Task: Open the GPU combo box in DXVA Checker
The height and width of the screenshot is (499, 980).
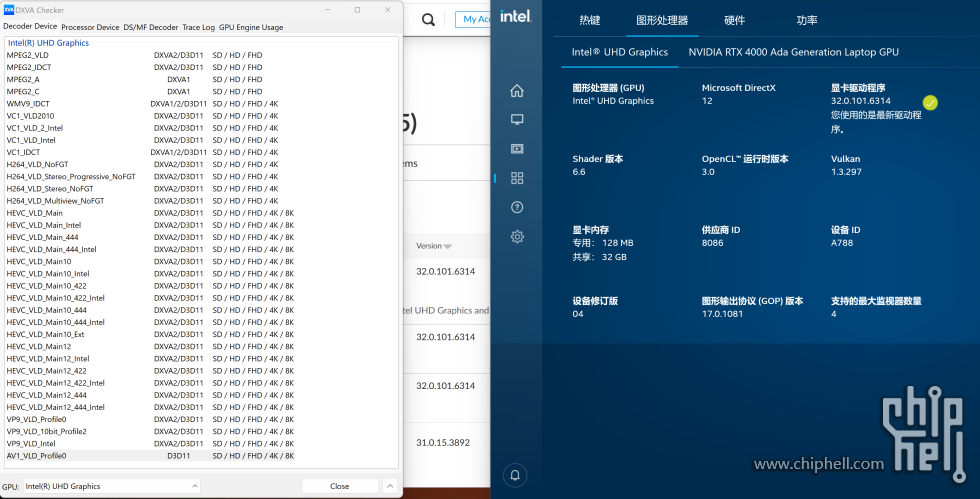Action: click(x=111, y=486)
